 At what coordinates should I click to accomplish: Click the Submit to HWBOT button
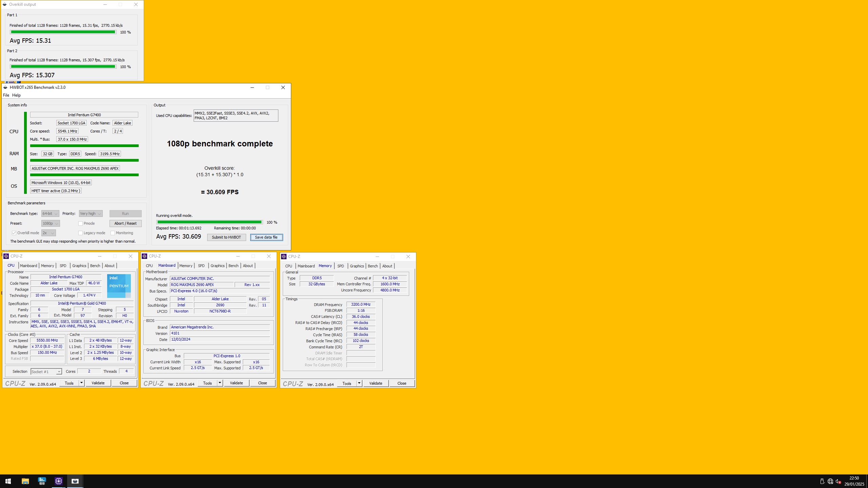226,237
